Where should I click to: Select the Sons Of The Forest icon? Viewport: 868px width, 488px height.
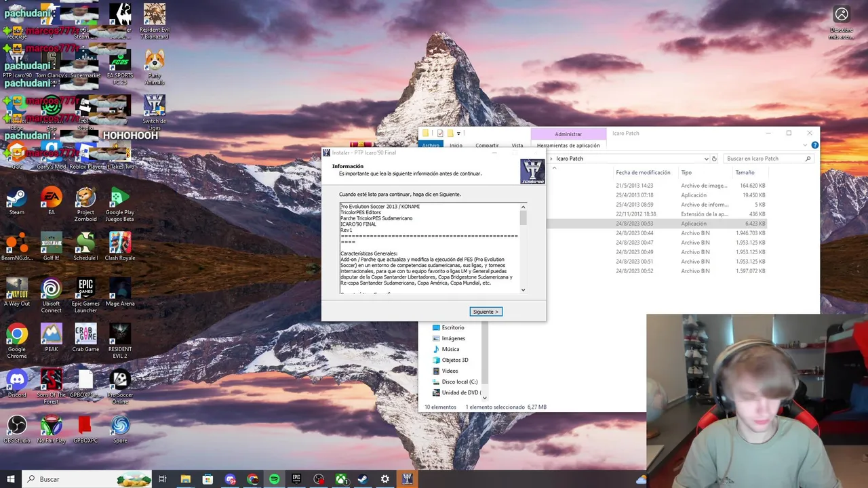(x=52, y=386)
